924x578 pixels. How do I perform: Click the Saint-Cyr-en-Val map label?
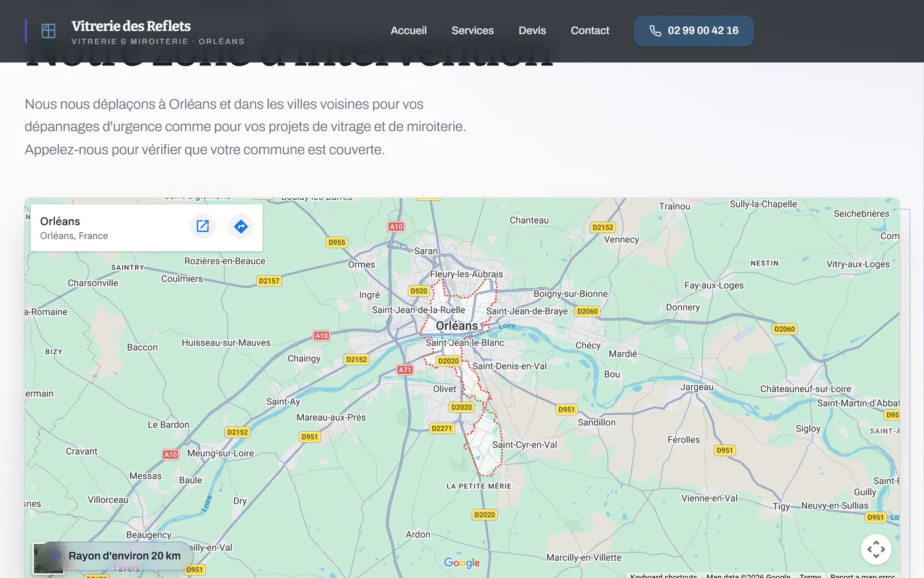(x=524, y=445)
